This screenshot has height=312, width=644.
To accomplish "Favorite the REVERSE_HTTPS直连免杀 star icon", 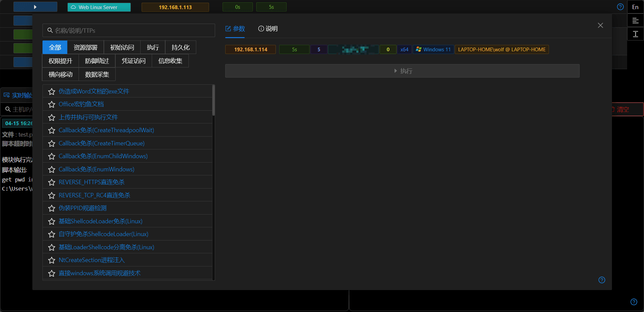I will tap(52, 182).
